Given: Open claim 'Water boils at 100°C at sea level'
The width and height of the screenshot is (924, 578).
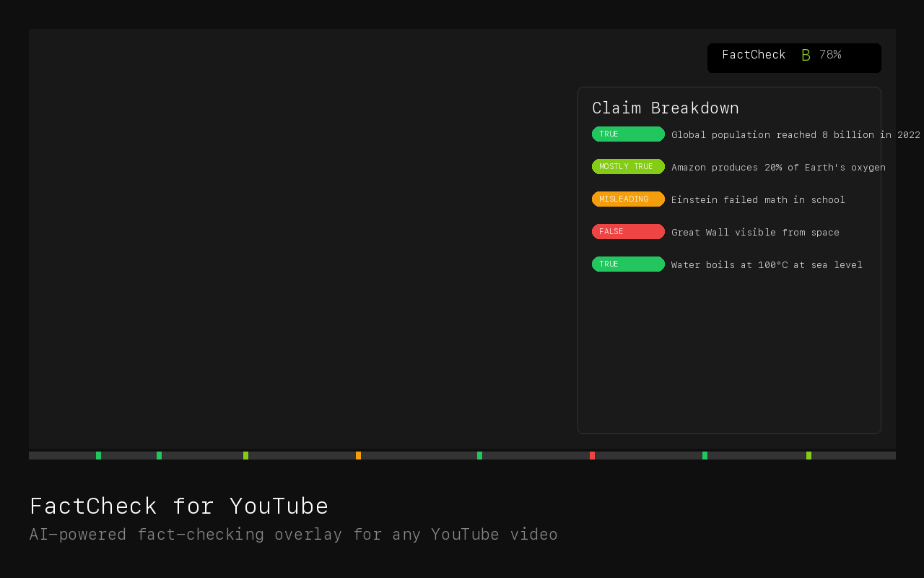Looking at the screenshot, I should 767,264.
